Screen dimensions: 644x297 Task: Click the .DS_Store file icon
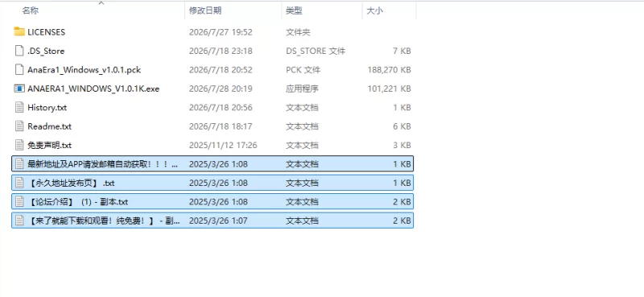coord(19,51)
